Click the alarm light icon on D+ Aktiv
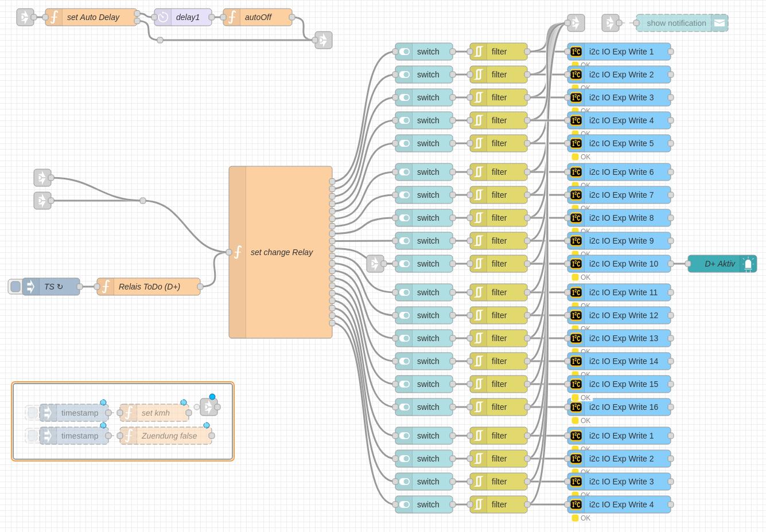Screen dimensions: 766x532 pos(748,264)
